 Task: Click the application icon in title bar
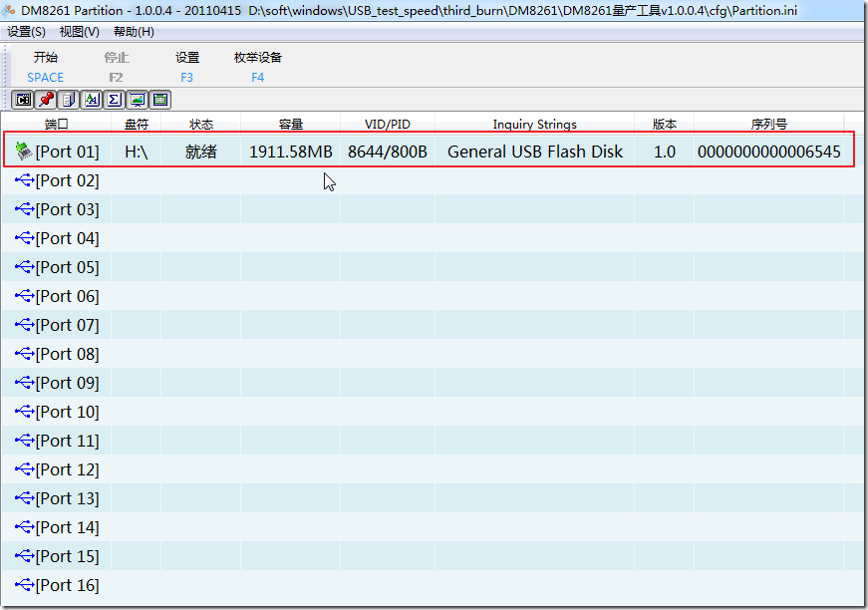click(x=8, y=10)
